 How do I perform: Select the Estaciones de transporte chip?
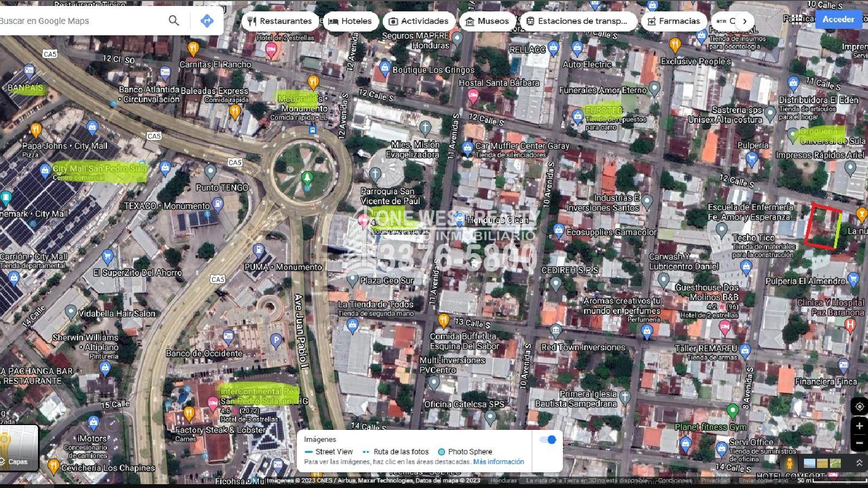pos(578,21)
